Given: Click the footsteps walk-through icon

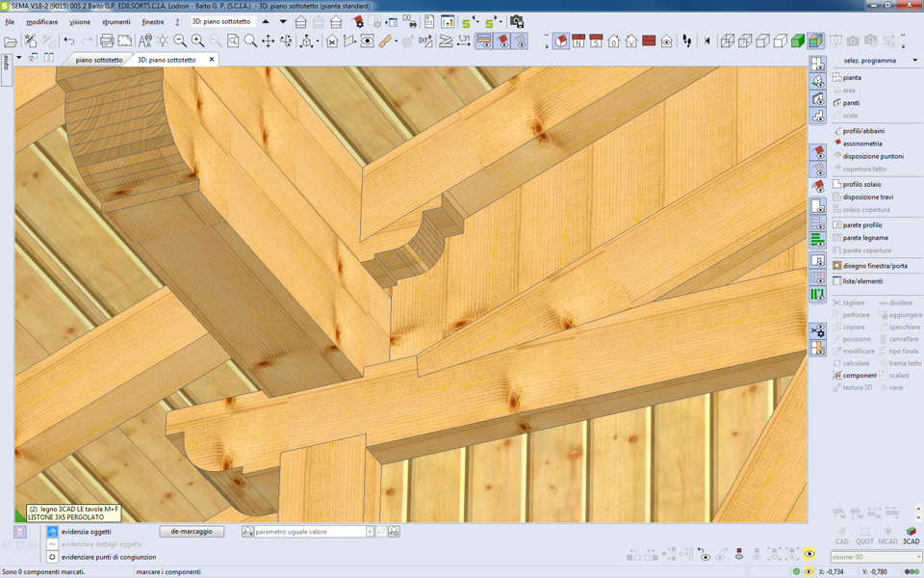Looking at the screenshot, I should pos(687,41).
